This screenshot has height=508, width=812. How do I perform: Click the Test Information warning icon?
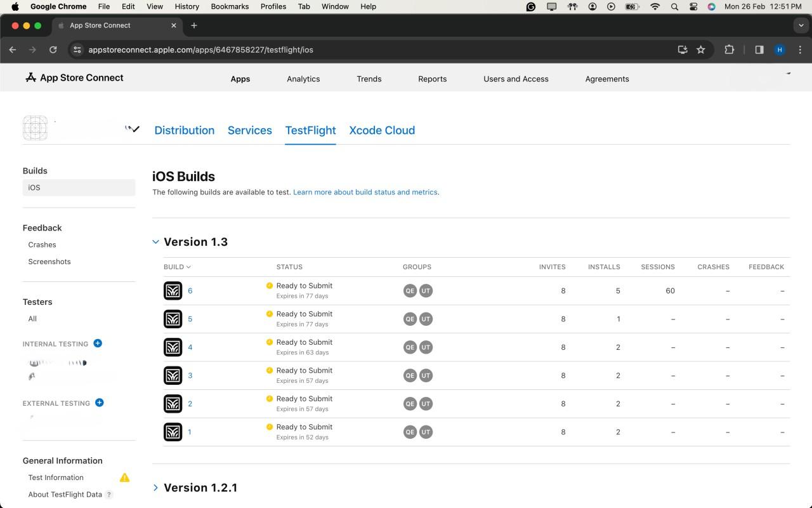pyautogui.click(x=124, y=478)
